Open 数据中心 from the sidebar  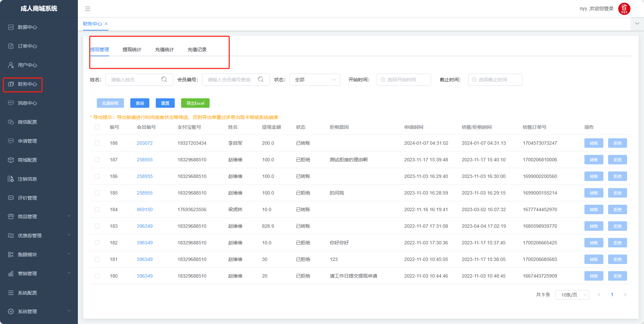tap(27, 27)
